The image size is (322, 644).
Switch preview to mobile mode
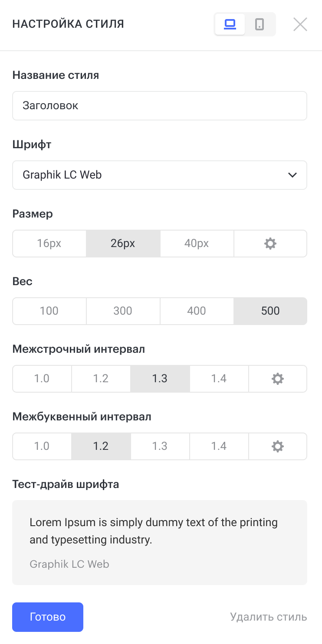(x=260, y=24)
